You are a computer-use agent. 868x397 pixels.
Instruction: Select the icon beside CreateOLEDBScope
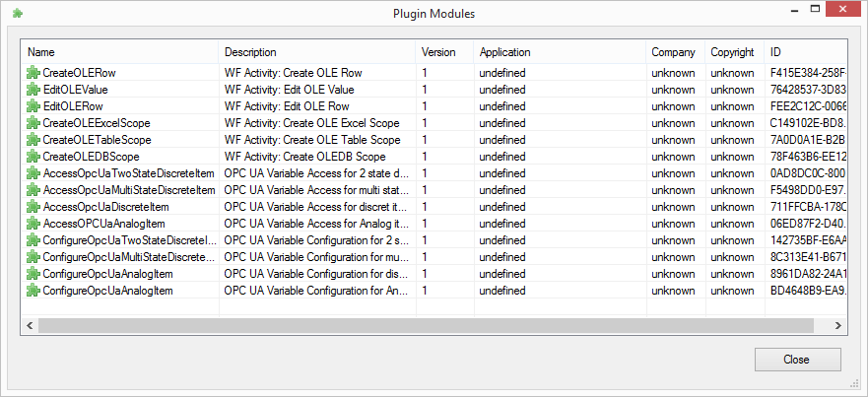33,157
